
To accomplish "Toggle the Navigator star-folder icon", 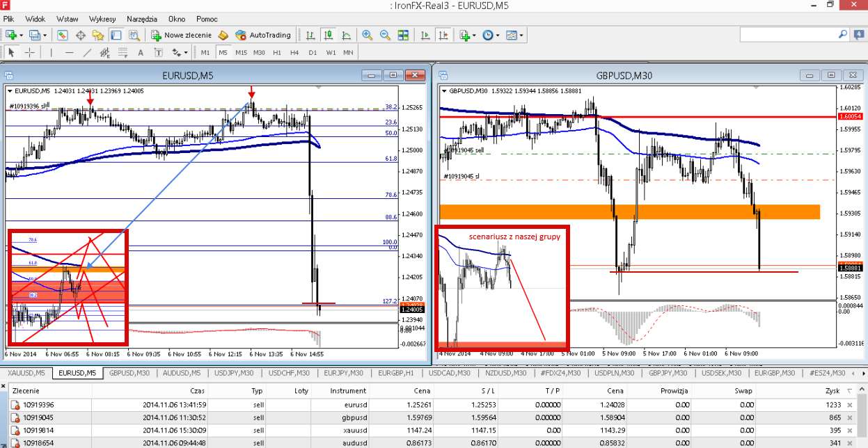I will coord(99,35).
